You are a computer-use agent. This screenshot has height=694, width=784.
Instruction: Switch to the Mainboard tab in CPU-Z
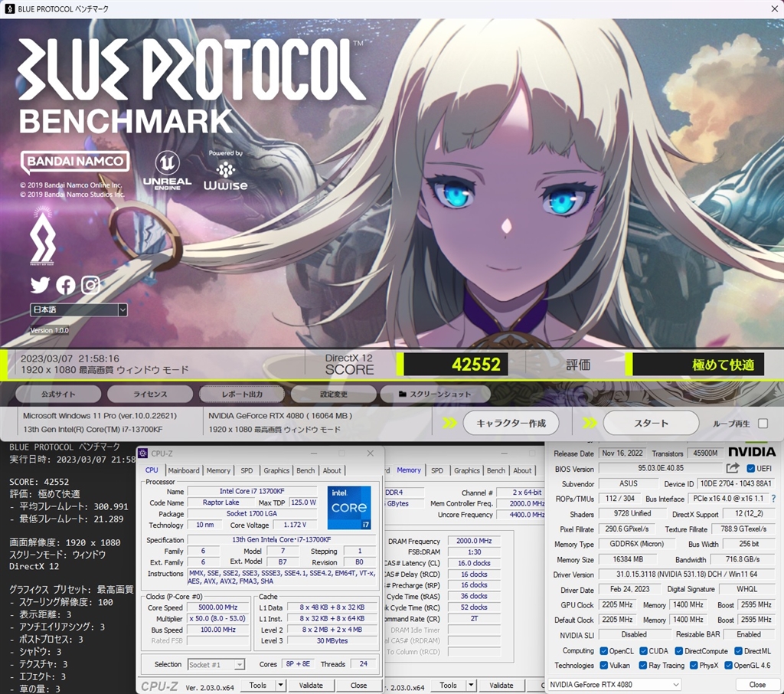point(184,470)
